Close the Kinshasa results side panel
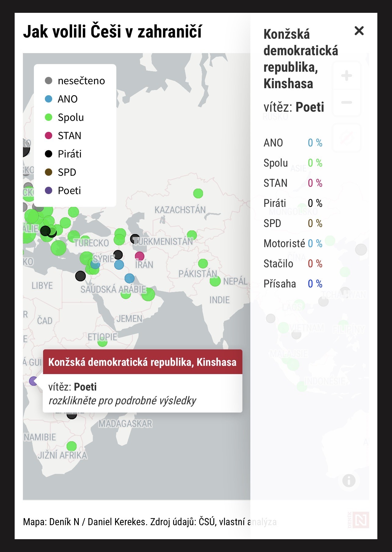The image size is (392, 552). pyautogui.click(x=359, y=31)
